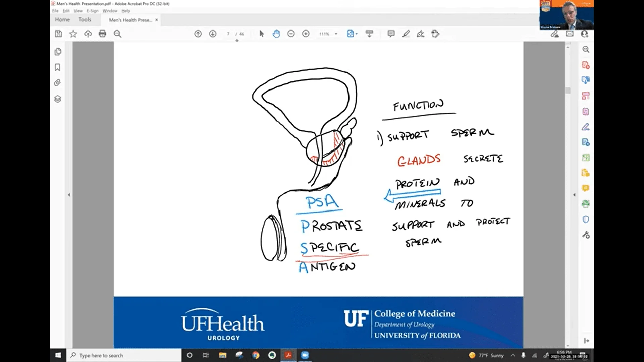
Task: Open the layers panel icon
Action: 58,99
